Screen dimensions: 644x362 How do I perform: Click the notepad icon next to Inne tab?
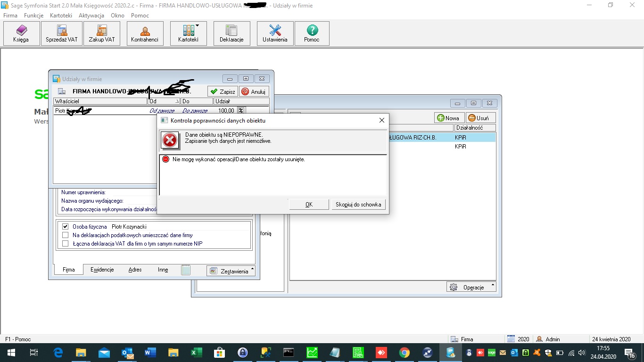186,270
